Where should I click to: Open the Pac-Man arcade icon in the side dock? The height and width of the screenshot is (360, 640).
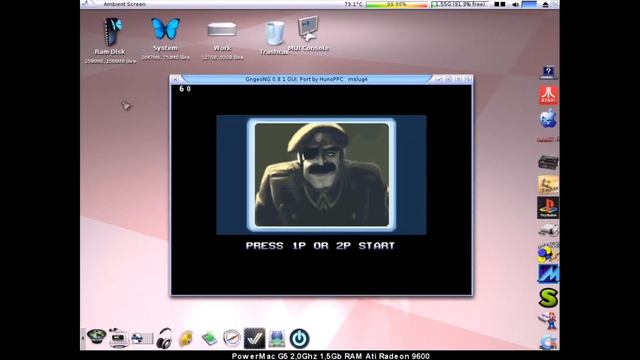548,253
